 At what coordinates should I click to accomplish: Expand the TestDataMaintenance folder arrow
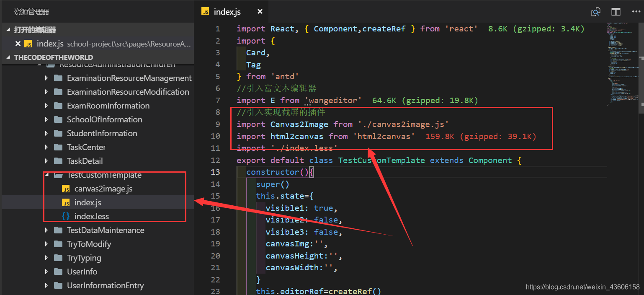point(46,230)
